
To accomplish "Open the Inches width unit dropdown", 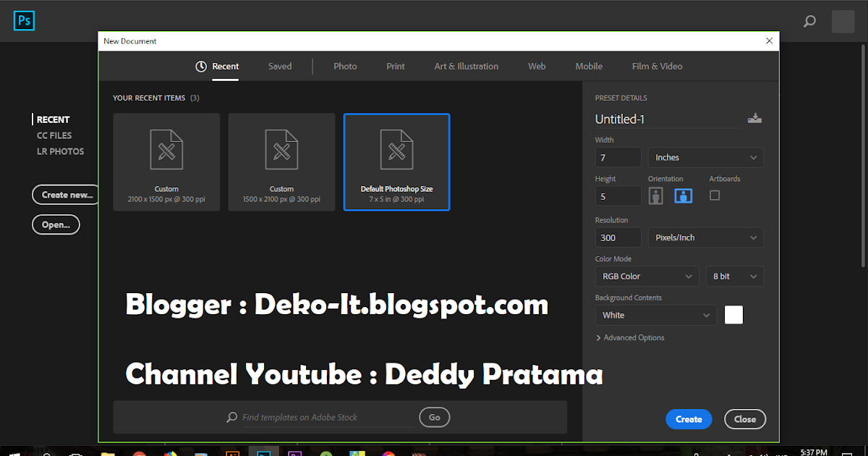I will [706, 157].
